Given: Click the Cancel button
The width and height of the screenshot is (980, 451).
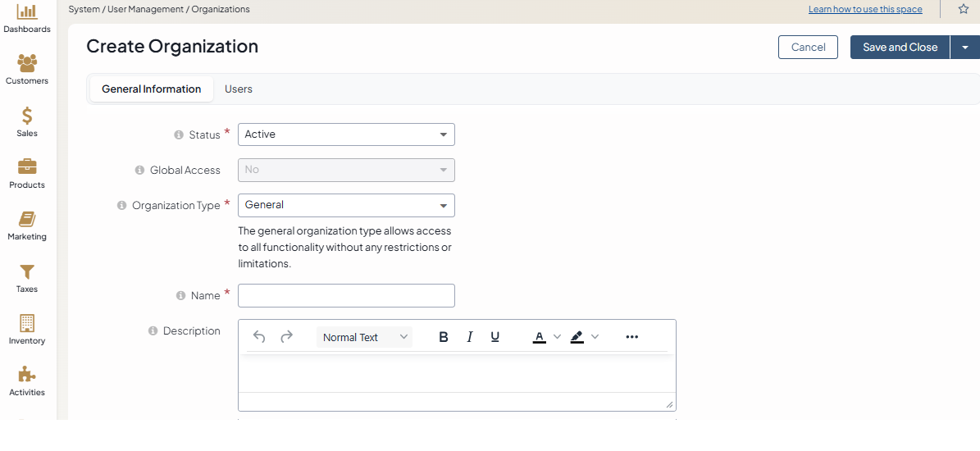Looking at the screenshot, I should pos(808,48).
